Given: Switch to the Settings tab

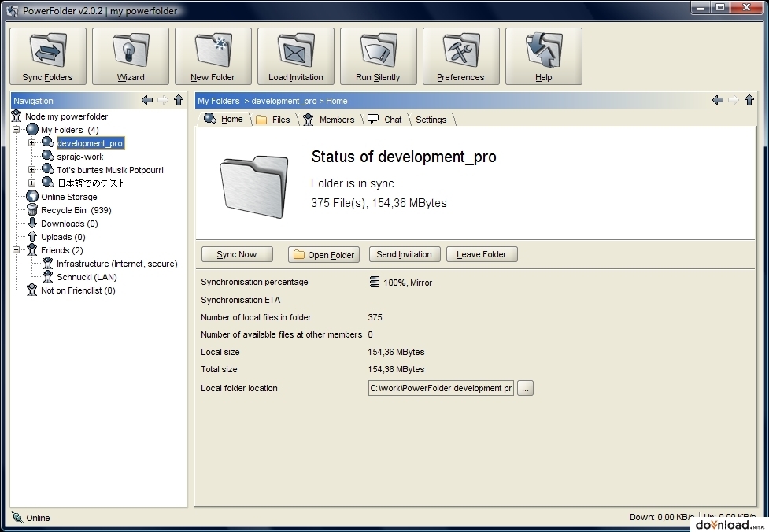Looking at the screenshot, I should (x=431, y=120).
